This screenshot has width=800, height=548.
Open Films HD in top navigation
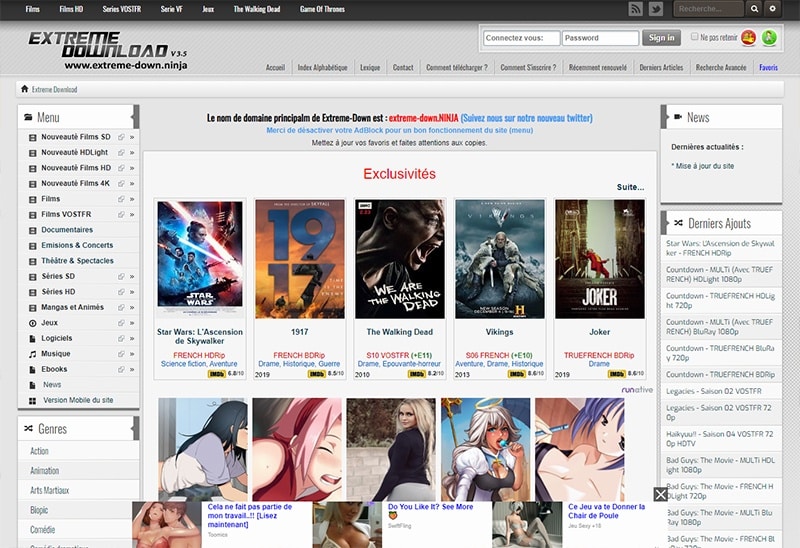tap(71, 9)
